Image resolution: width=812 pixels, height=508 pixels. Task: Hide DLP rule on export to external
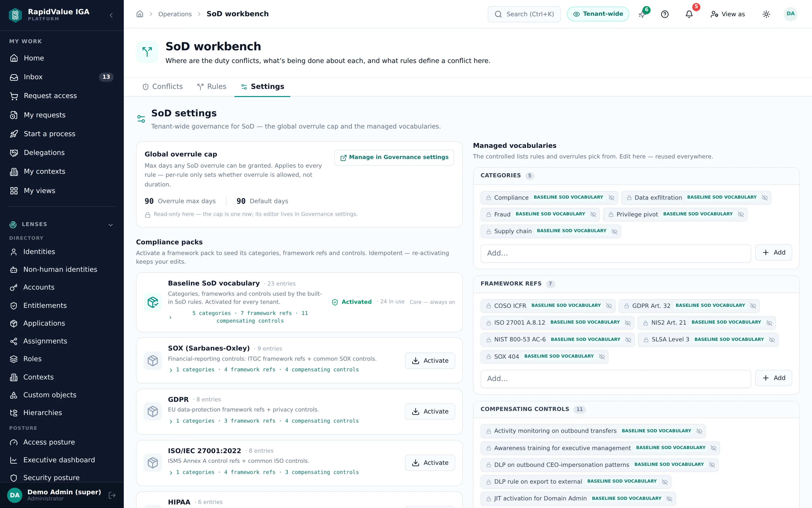(665, 482)
